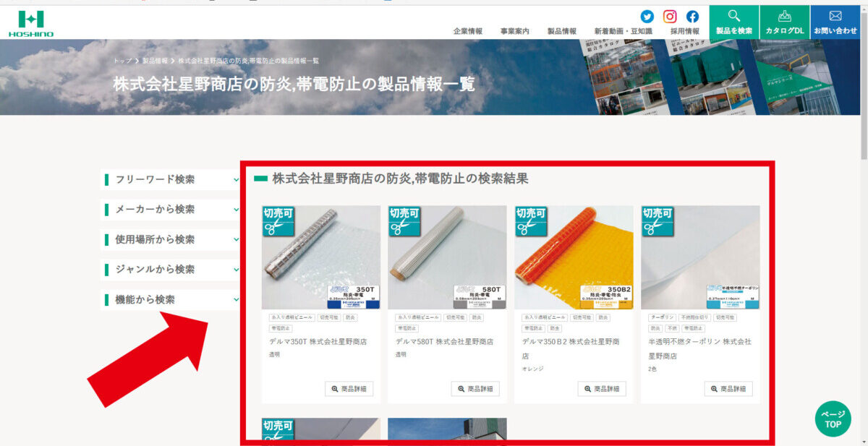Click 商品詳細 button for デルマ350T
The height and width of the screenshot is (446, 868).
pos(349,389)
